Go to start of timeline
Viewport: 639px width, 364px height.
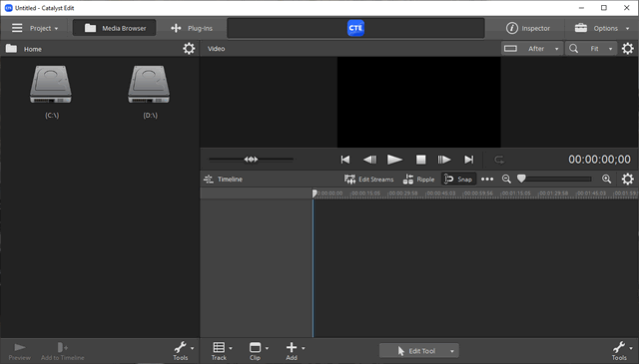point(345,160)
